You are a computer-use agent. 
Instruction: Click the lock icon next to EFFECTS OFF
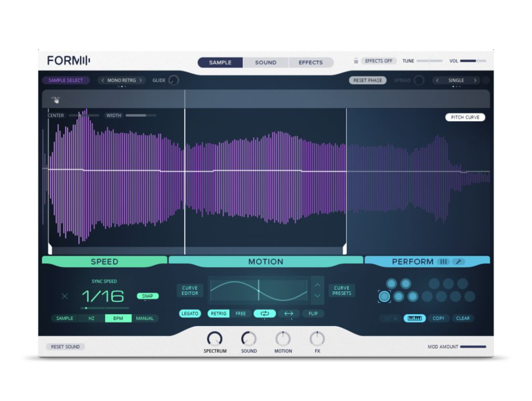click(x=356, y=61)
